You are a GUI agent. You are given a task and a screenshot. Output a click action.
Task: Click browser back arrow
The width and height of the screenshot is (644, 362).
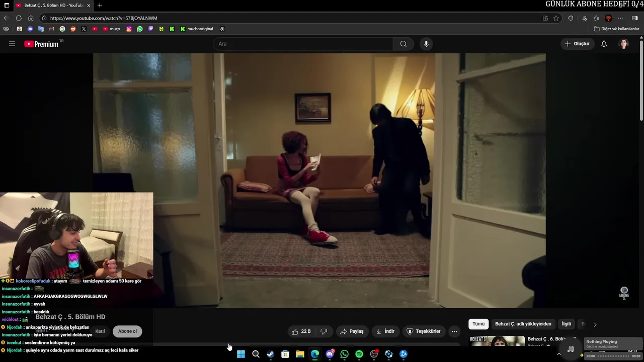(7, 18)
